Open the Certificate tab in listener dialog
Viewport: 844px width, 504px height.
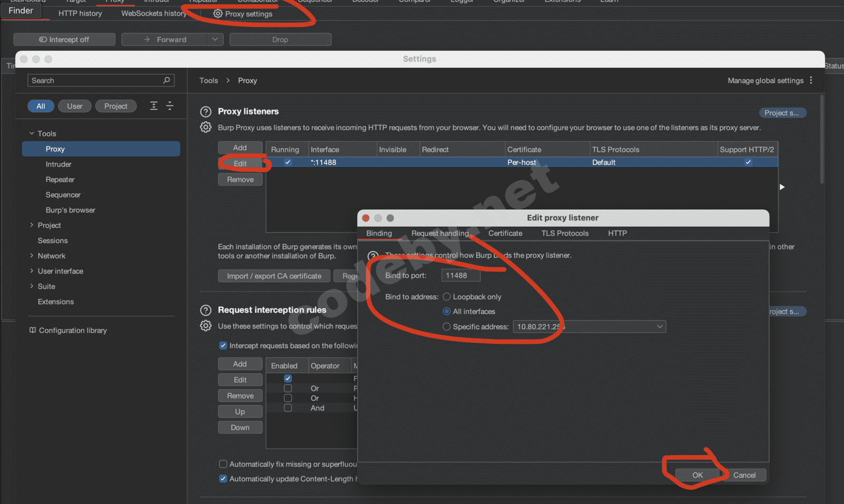(x=505, y=233)
